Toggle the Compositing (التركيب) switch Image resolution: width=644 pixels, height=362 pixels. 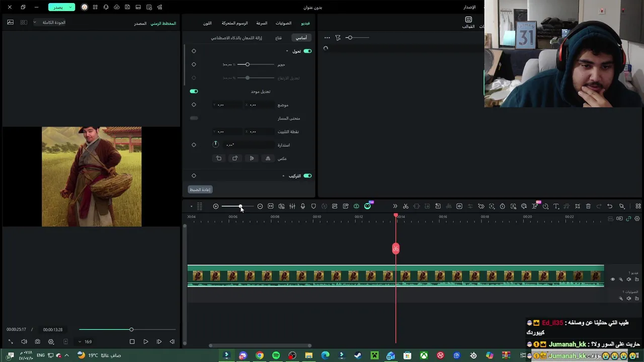tap(307, 176)
